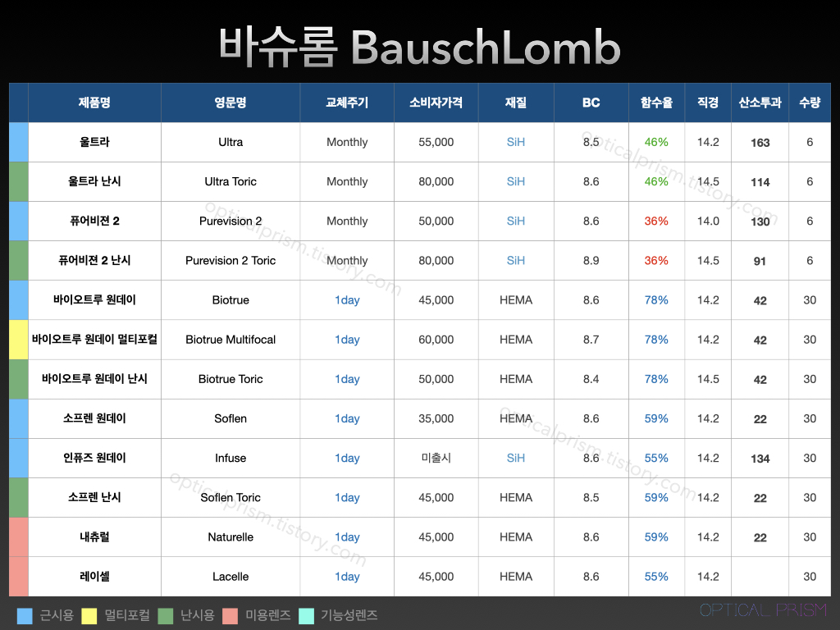Select the pink 미용렌즈 legend swatch
Screen dimensions: 840x630
pos(231,615)
